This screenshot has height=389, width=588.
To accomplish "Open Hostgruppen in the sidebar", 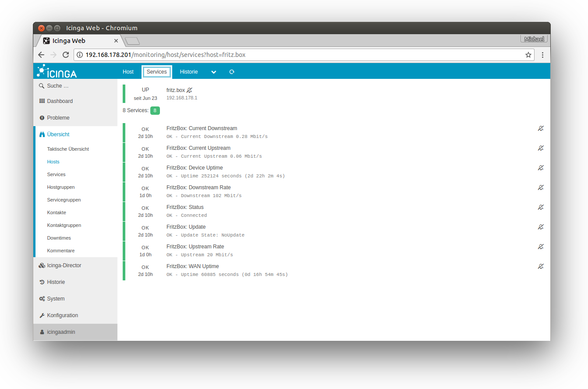I will tap(61, 187).
